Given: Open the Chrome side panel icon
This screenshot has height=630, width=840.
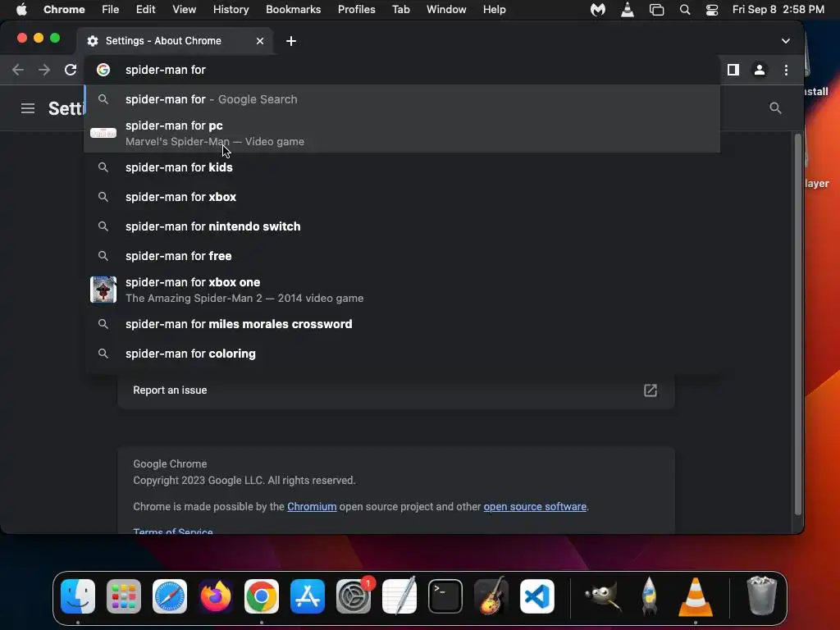Looking at the screenshot, I should pyautogui.click(x=733, y=70).
